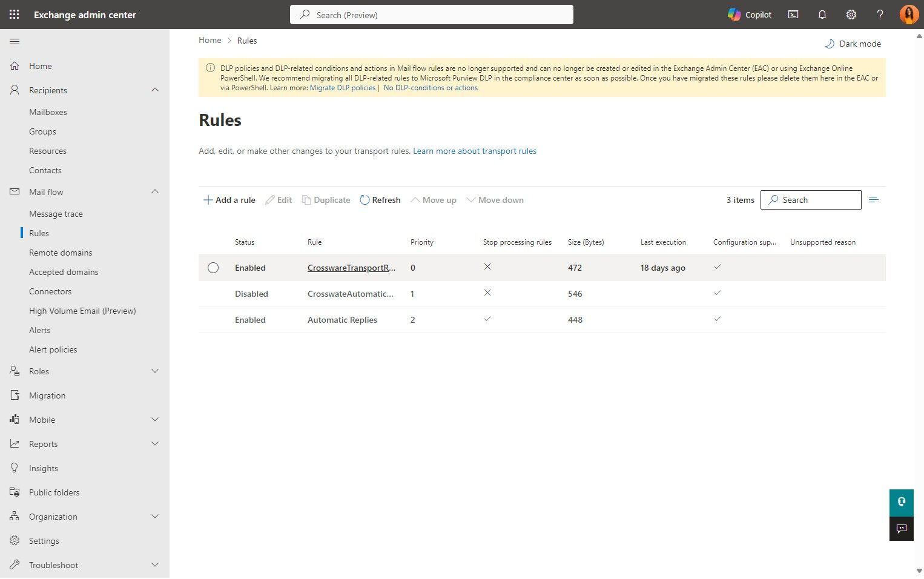Click the Organization hierarchy icon
This screenshot has height=579, width=924.
click(15, 516)
